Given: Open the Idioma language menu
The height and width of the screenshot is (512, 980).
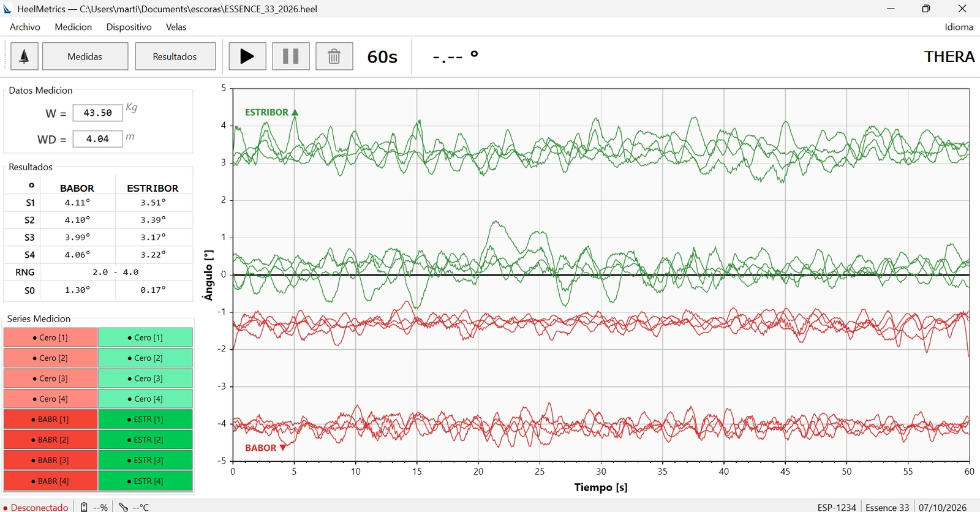Looking at the screenshot, I should click(959, 27).
